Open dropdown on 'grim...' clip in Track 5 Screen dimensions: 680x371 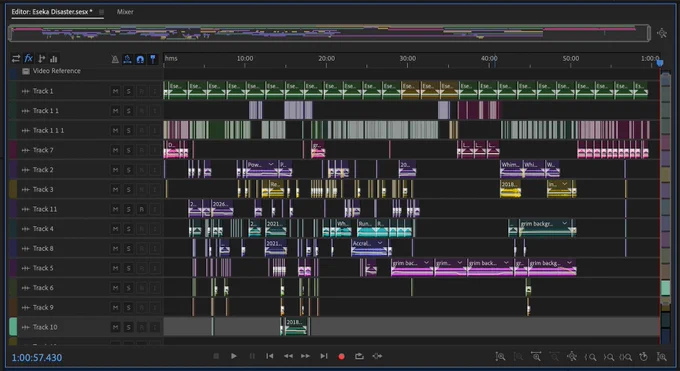460,263
